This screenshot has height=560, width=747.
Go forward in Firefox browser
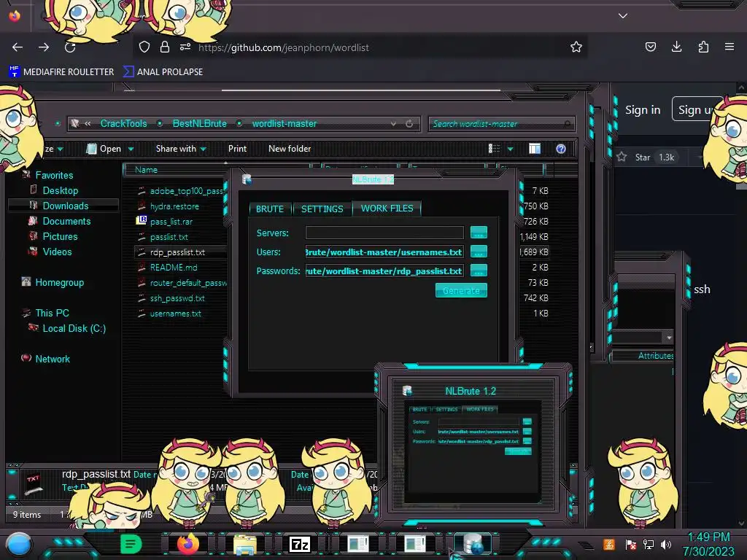[44, 47]
